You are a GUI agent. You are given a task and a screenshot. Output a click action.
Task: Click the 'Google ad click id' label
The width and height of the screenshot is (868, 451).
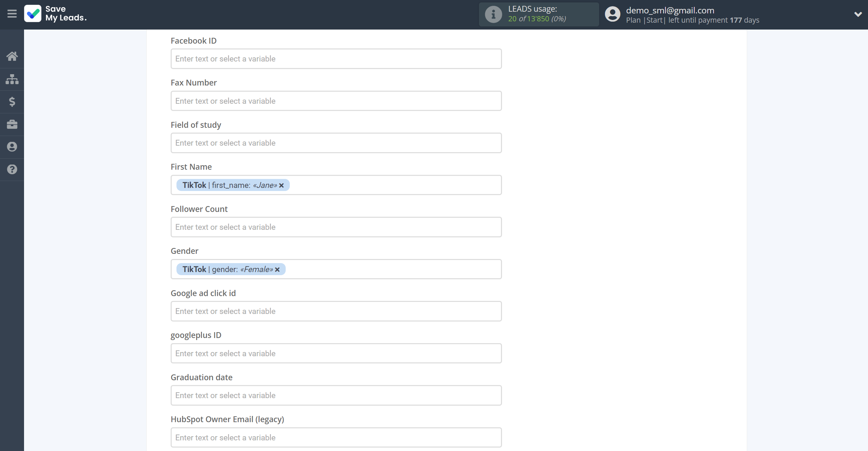tap(203, 293)
